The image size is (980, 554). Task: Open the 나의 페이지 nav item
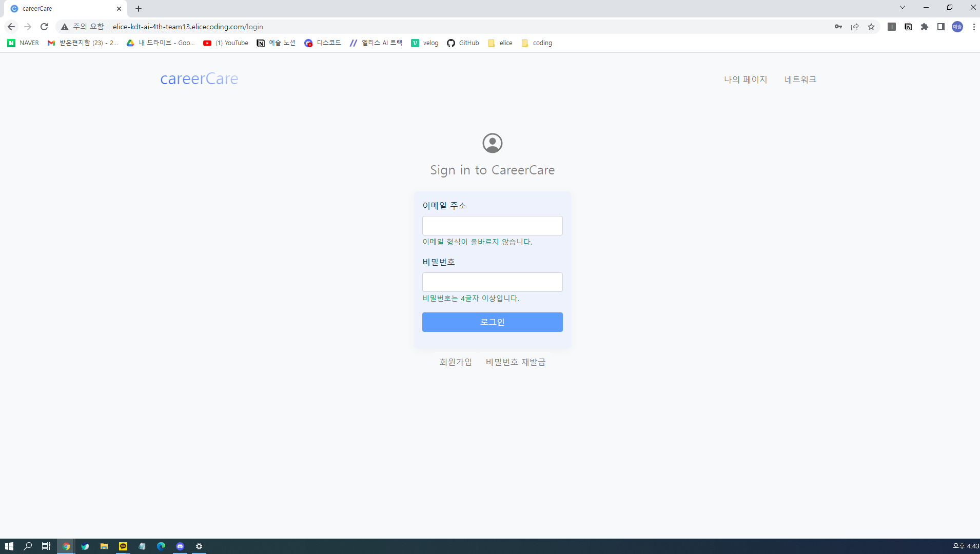[x=745, y=80]
